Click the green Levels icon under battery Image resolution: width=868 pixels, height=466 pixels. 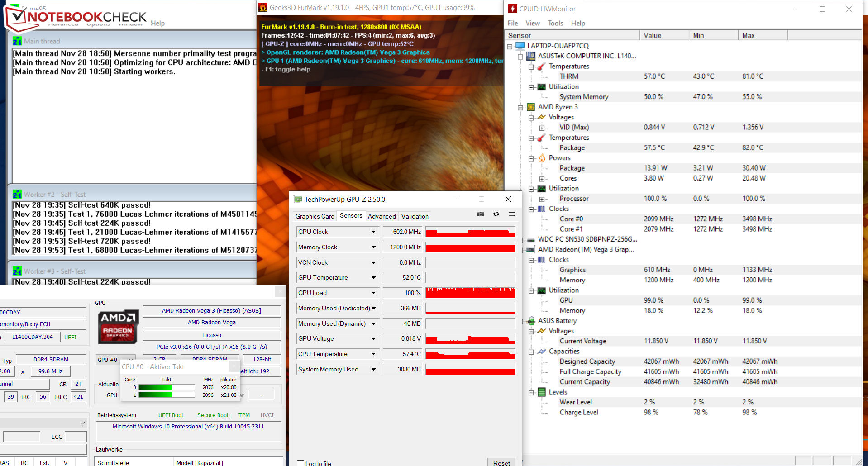[542, 392]
